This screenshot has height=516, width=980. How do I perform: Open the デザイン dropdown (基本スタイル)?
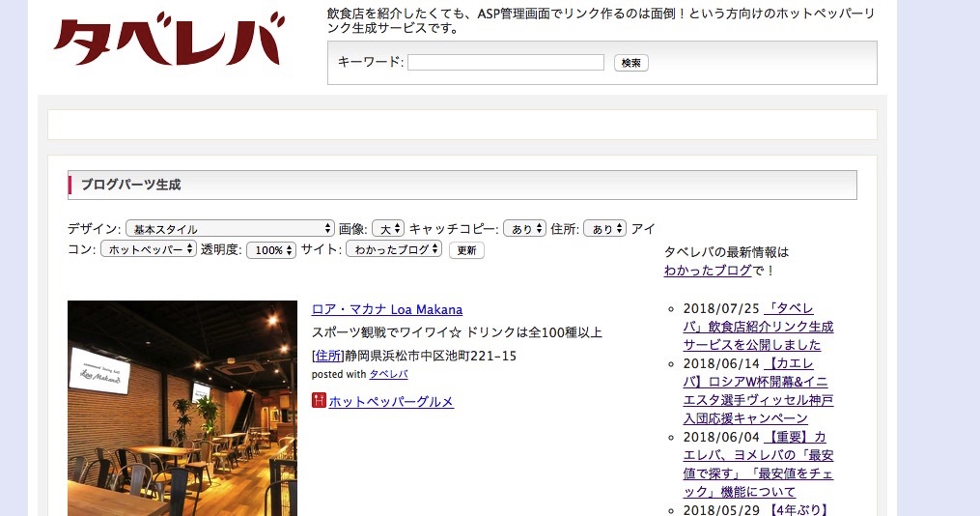pyautogui.click(x=230, y=229)
